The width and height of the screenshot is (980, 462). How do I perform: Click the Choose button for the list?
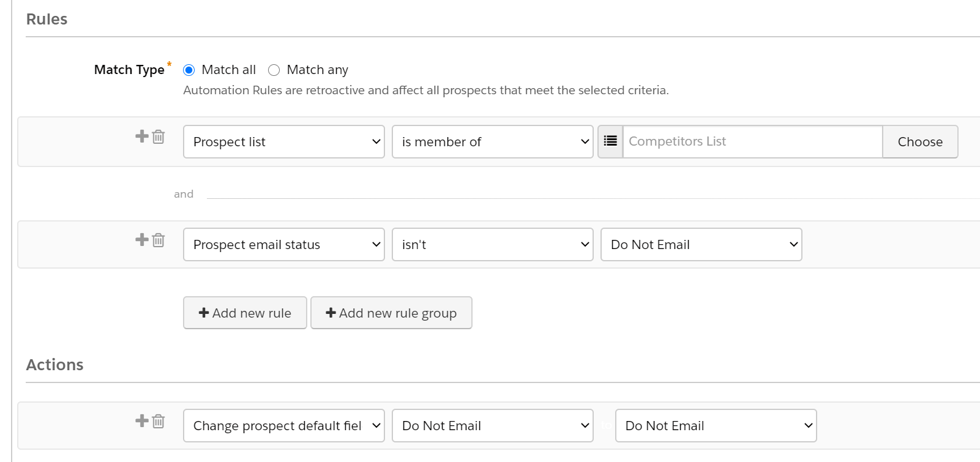pyautogui.click(x=920, y=141)
